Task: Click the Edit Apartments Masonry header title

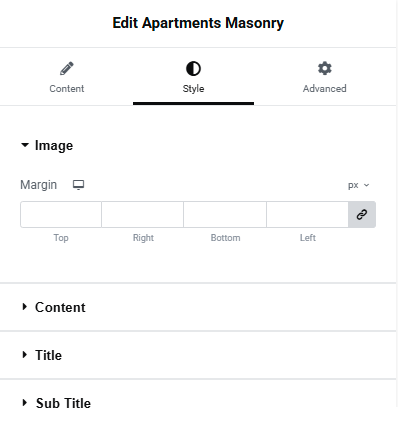Action: (x=198, y=23)
